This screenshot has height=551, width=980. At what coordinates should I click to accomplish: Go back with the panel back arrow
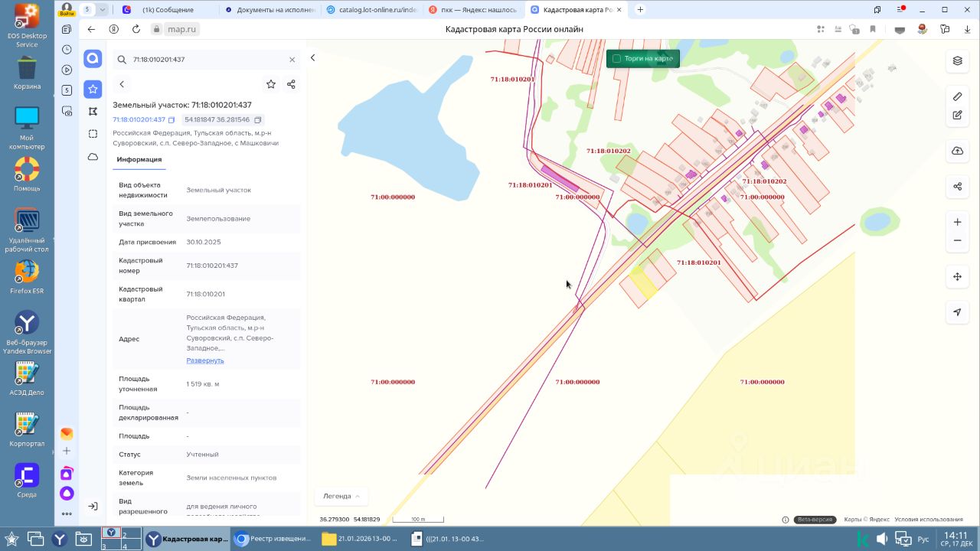pos(122,84)
